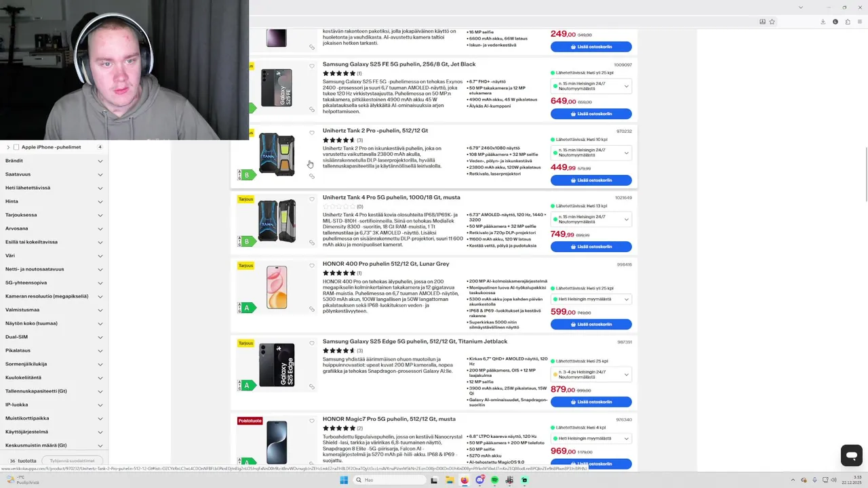Open store availability dropdown for HONOR 400 Pro

coord(591,299)
